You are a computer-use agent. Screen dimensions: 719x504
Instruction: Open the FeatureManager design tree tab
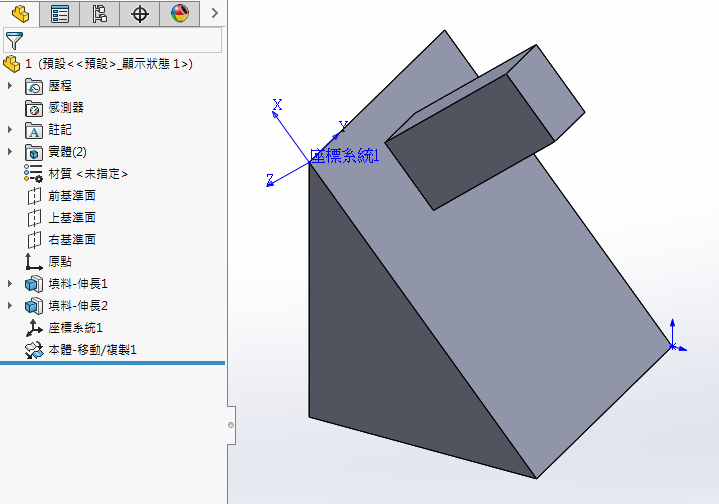[x=20, y=14]
